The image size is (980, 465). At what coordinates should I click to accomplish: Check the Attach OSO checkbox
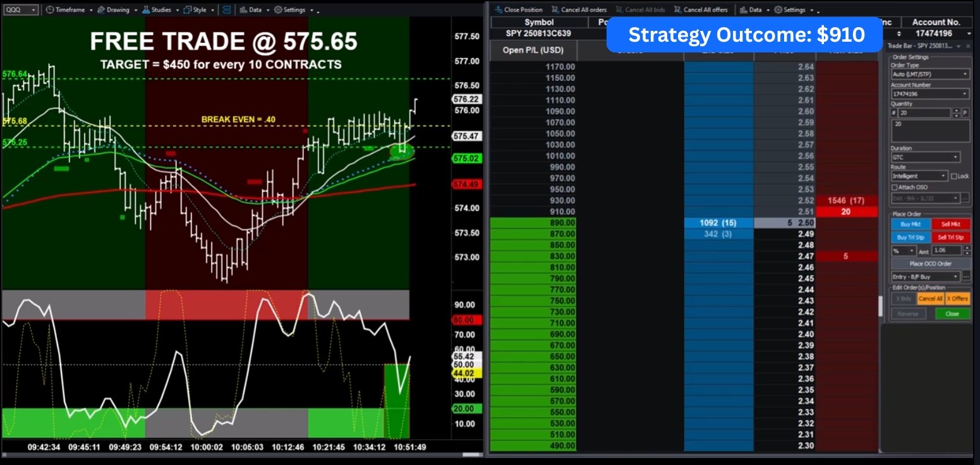point(894,187)
